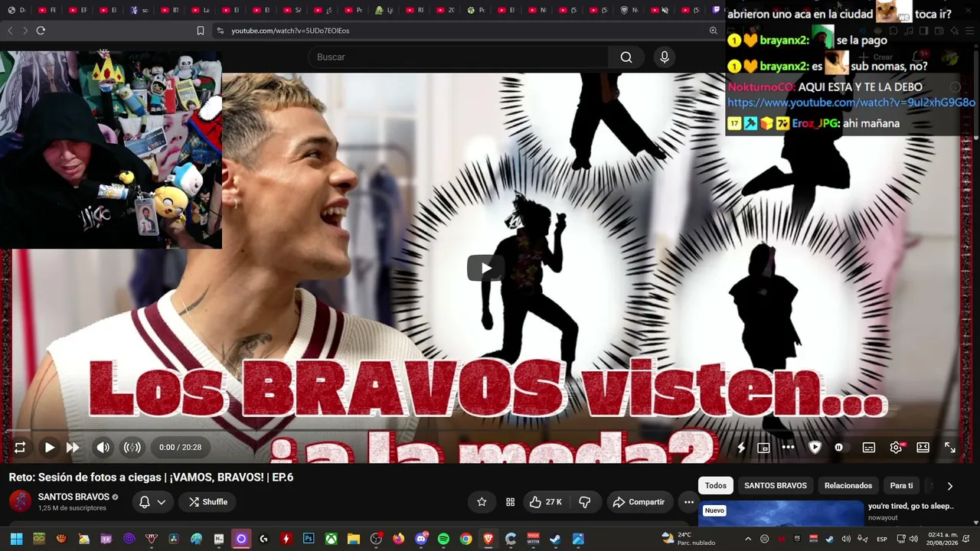Click the play icon in the player bar
This screenshot has width=980, height=551.
[49, 448]
